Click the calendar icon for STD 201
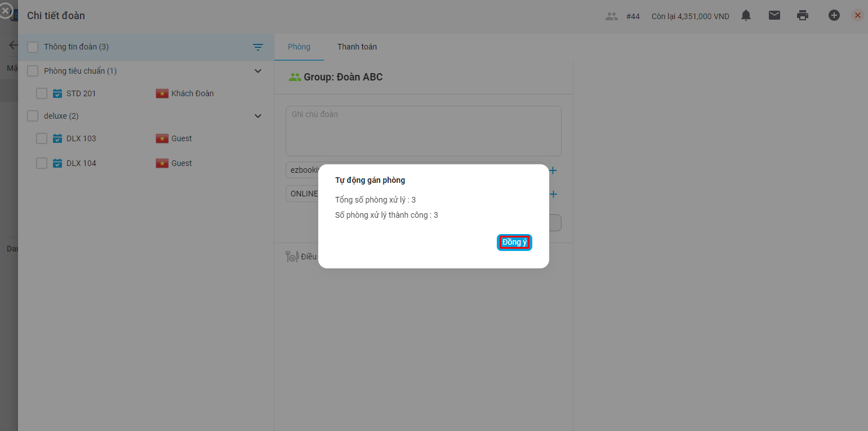The height and width of the screenshot is (431, 868). tap(57, 93)
